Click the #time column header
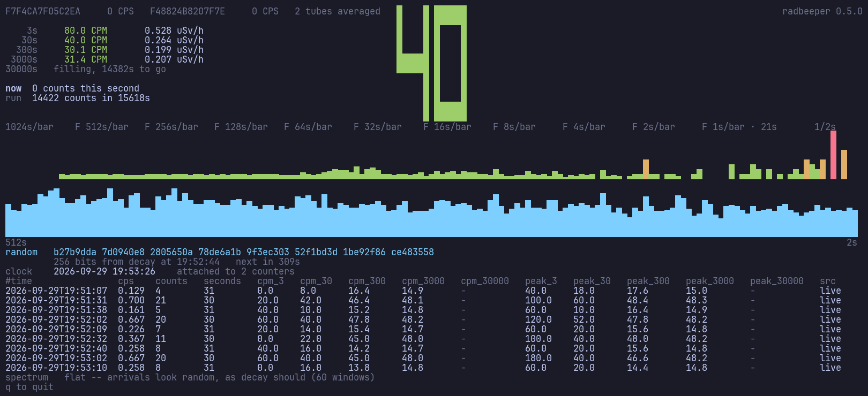This screenshot has height=396, width=868. pyautogui.click(x=19, y=281)
